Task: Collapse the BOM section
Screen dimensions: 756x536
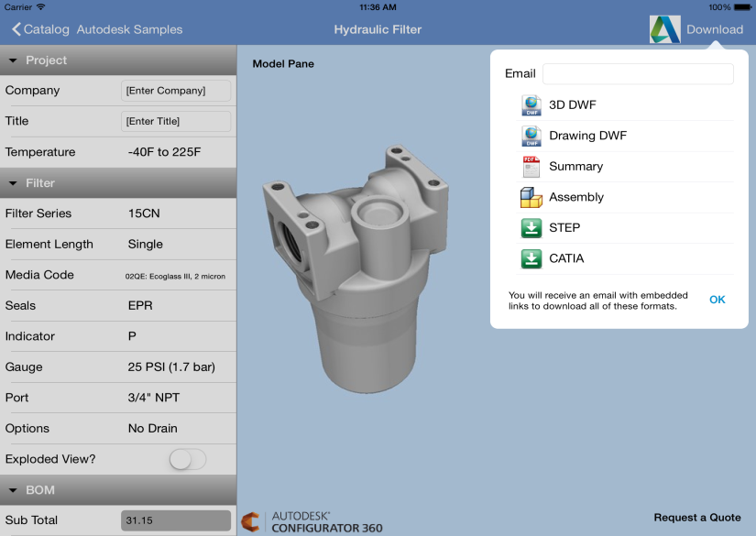Action: 118,490
